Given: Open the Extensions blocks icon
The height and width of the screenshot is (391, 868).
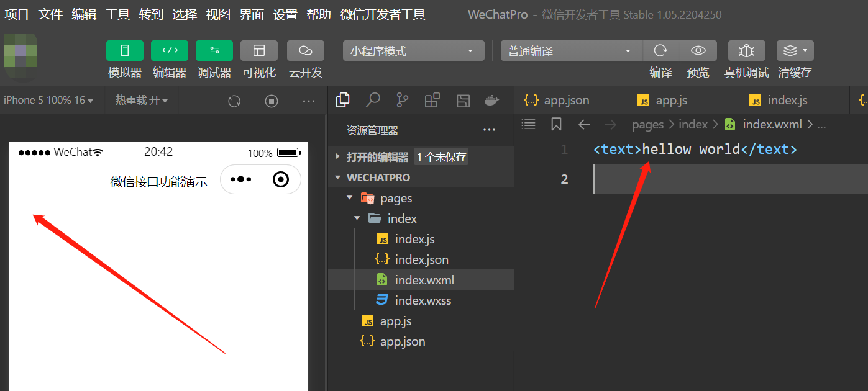Looking at the screenshot, I should point(432,100).
